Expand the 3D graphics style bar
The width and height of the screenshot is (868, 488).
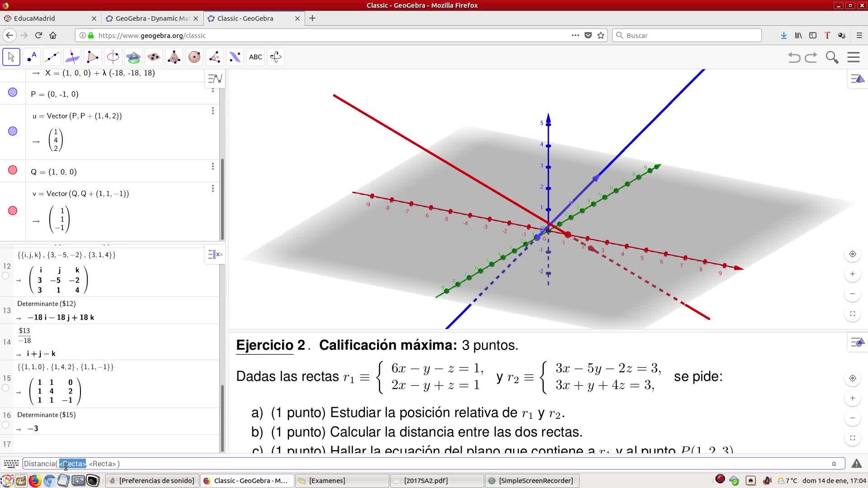[x=857, y=79]
